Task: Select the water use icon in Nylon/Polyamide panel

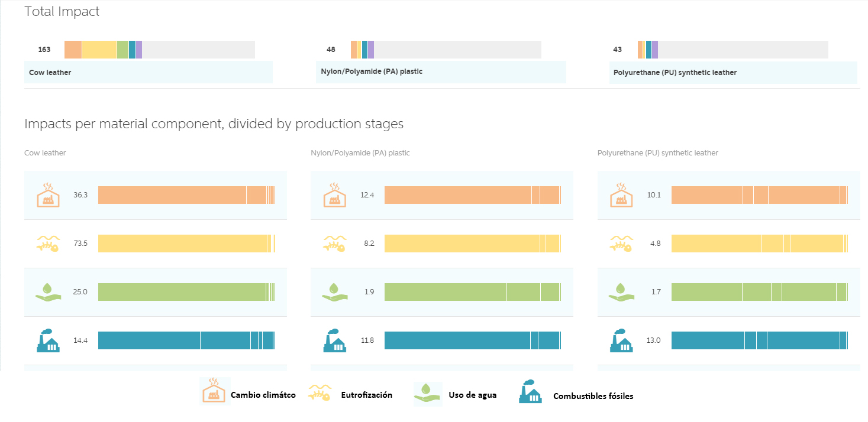Action: pos(334,292)
